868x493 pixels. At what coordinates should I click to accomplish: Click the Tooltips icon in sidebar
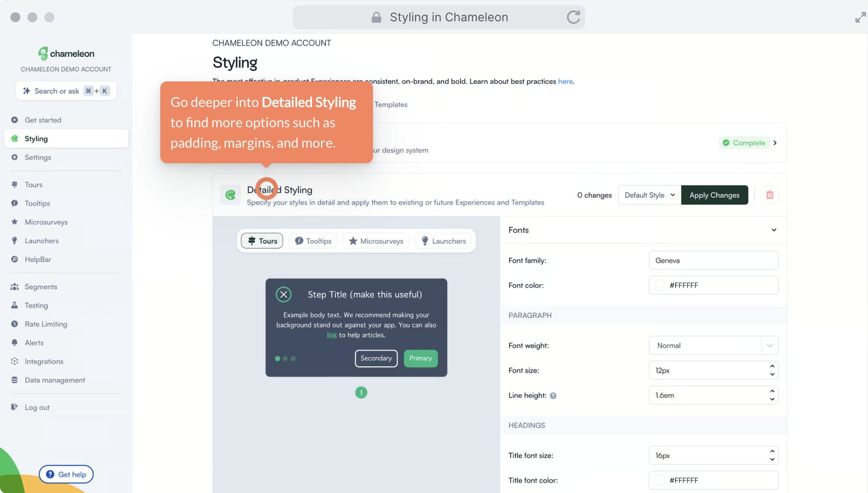[15, 203]
